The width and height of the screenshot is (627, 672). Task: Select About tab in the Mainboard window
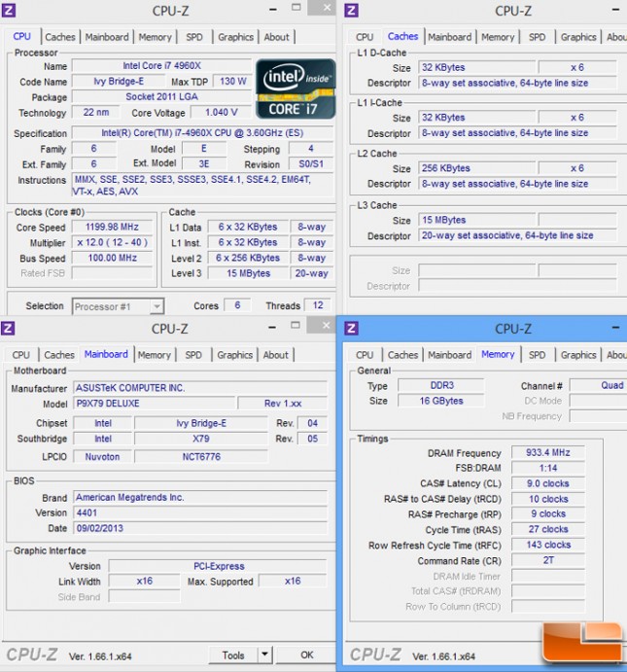[275, 355]
